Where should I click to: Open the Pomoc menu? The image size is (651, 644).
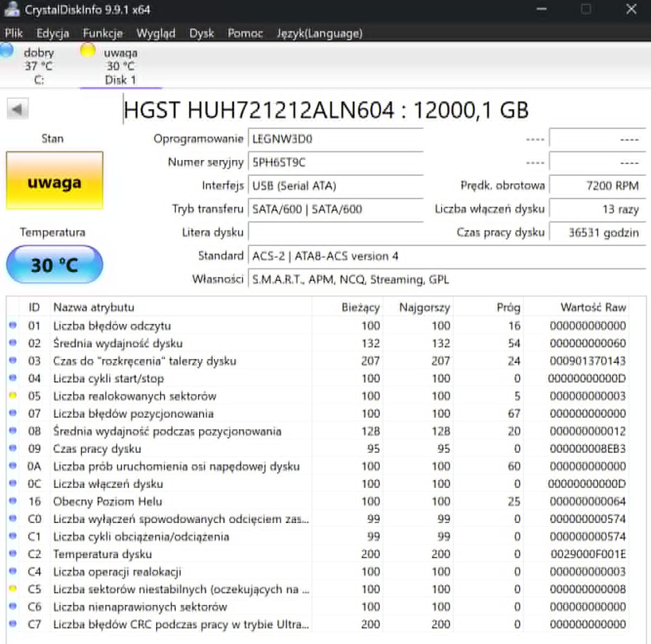point(245,34)
